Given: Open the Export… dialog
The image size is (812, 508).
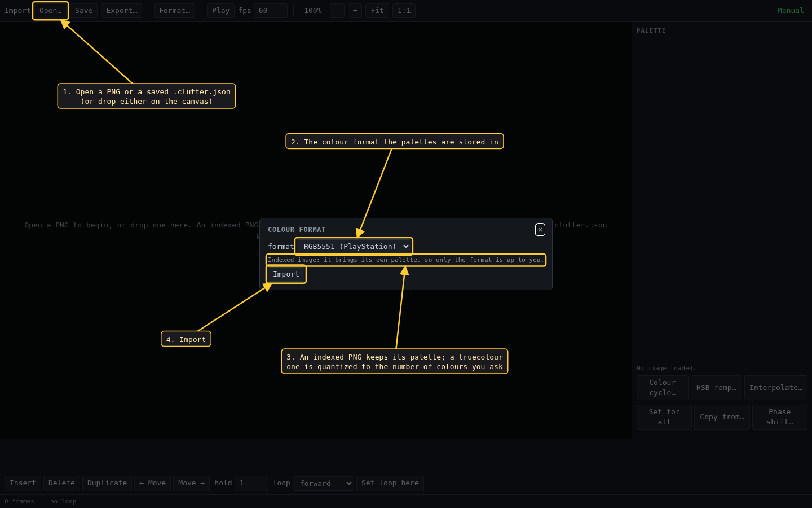Looking at the screenshot, I should (122, 11).
